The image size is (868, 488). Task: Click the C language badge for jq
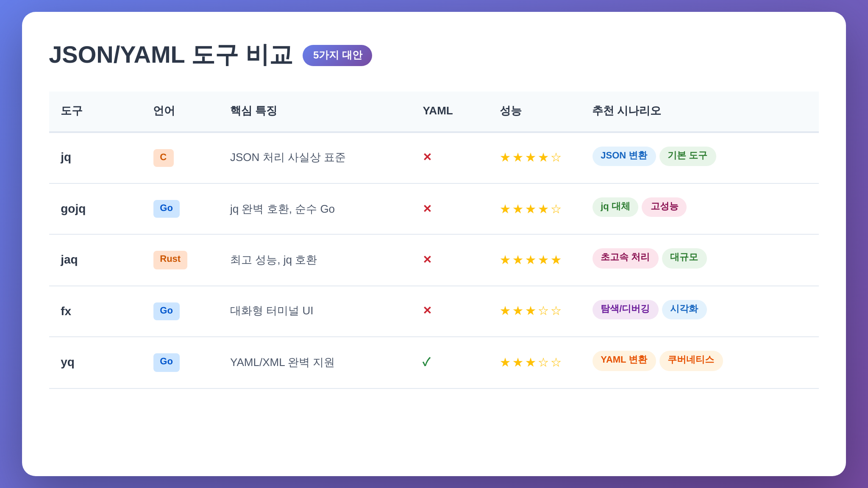click(x=163, y=158)
